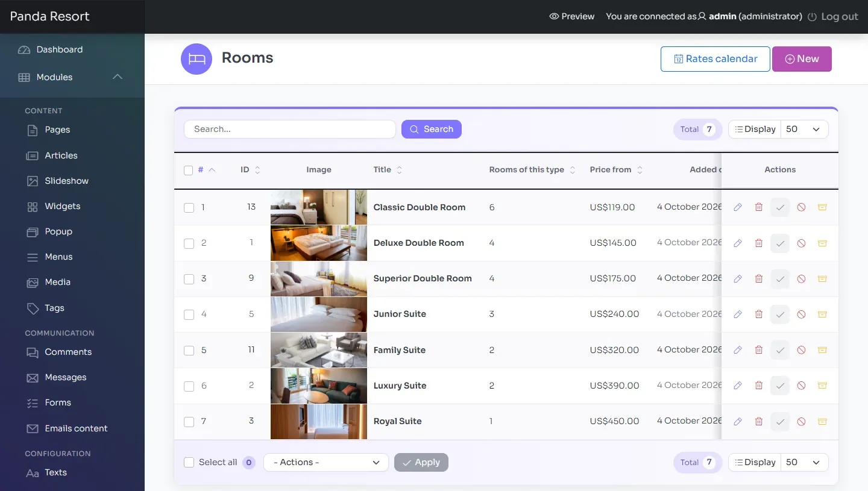
Task: Click the checkmark publish icon for Superior Double Room
Action: coord(780,279)
